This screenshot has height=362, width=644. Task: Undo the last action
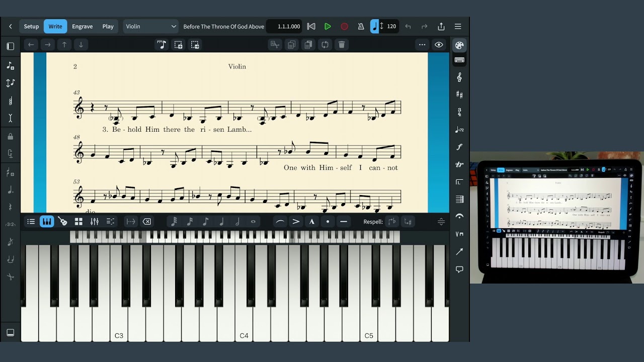point(408,26)
